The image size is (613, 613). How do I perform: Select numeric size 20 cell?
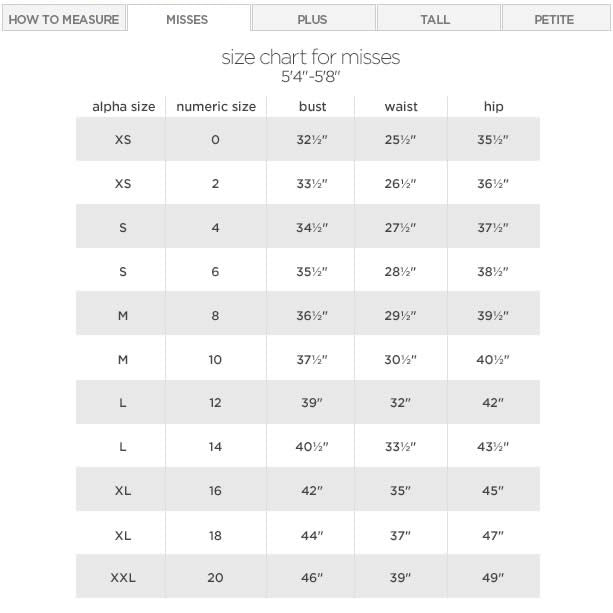tap(215, 578)
